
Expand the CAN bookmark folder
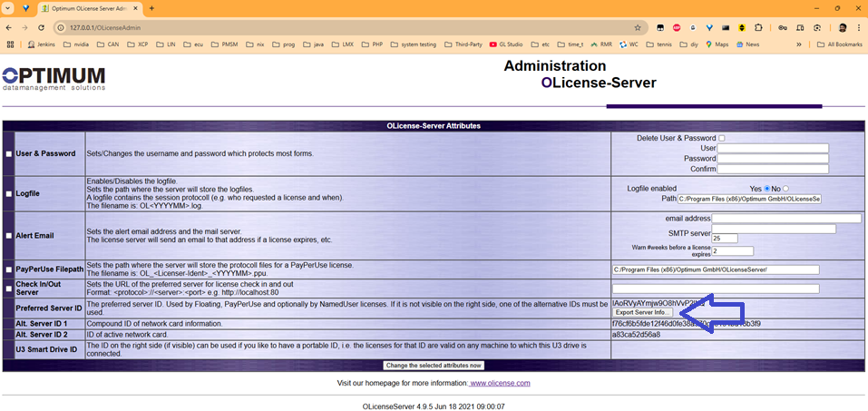tap(108, 44)
